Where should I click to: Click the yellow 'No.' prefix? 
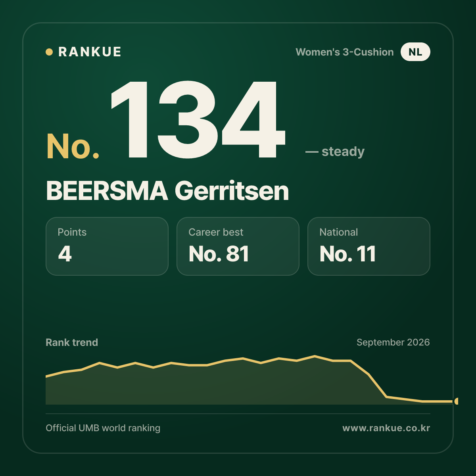(73, 147)
